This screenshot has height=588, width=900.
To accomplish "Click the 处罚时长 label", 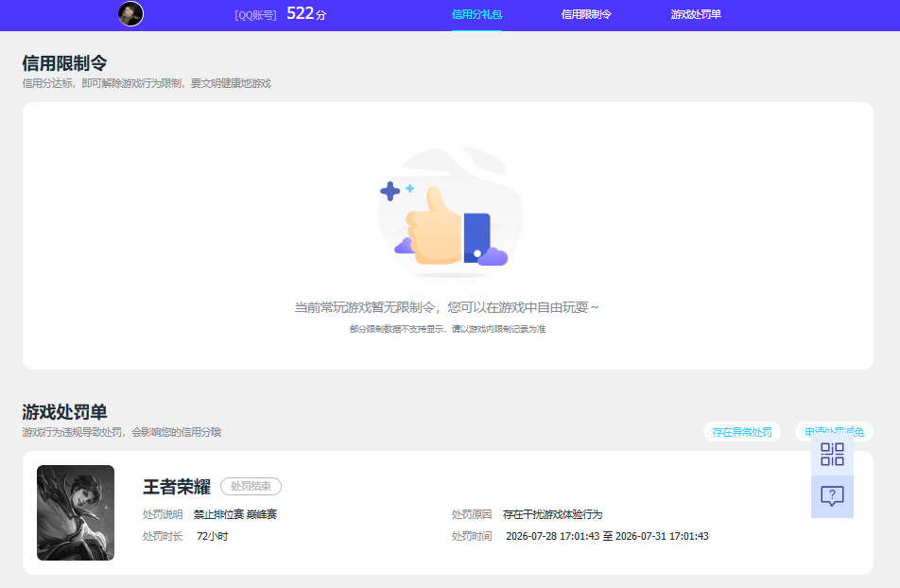I will [x=163, y=536].
